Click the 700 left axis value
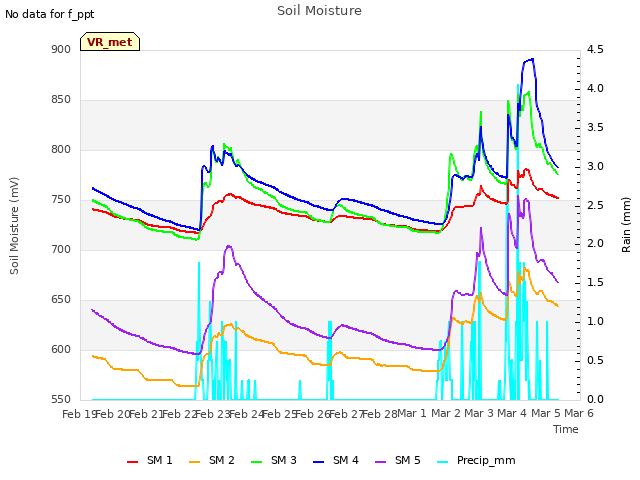The width and height of the screenshot is (640, 480). pos(61,250)
